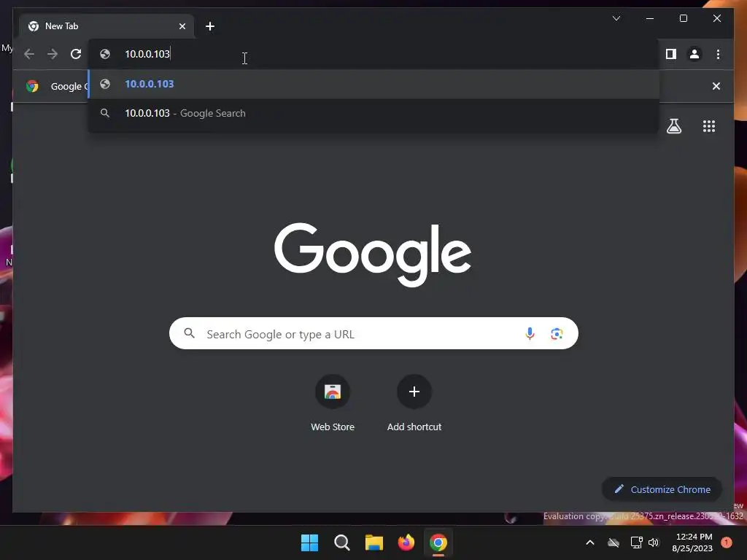Open the Windows Start menu

pyautogui.click(x=309, y=542)
